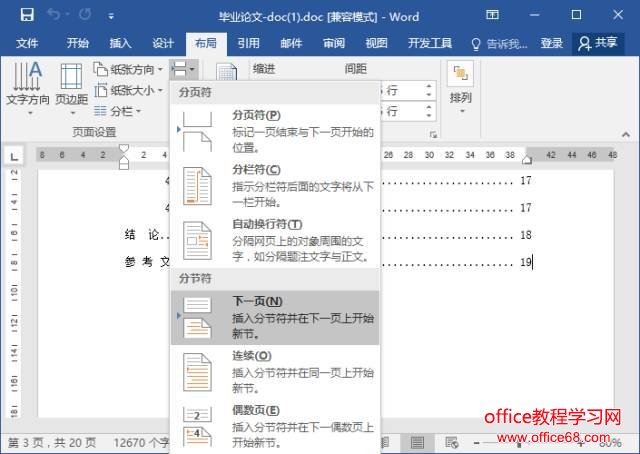The width and height of the screenshot is (640, 454).
Task: Switch to web layout view icon
Action: (x=452, y=443)
